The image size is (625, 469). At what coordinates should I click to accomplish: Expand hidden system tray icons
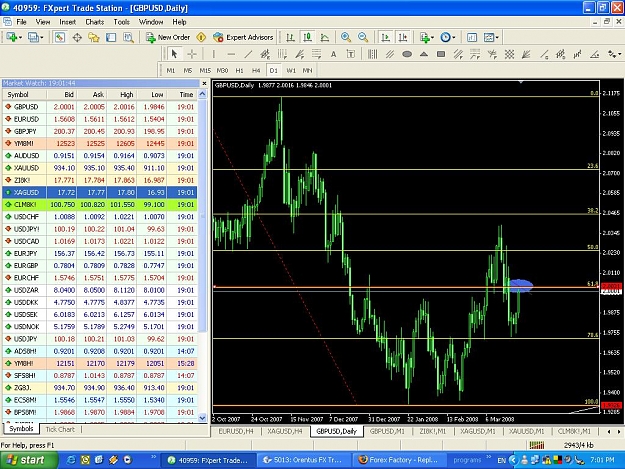[513, 460]
